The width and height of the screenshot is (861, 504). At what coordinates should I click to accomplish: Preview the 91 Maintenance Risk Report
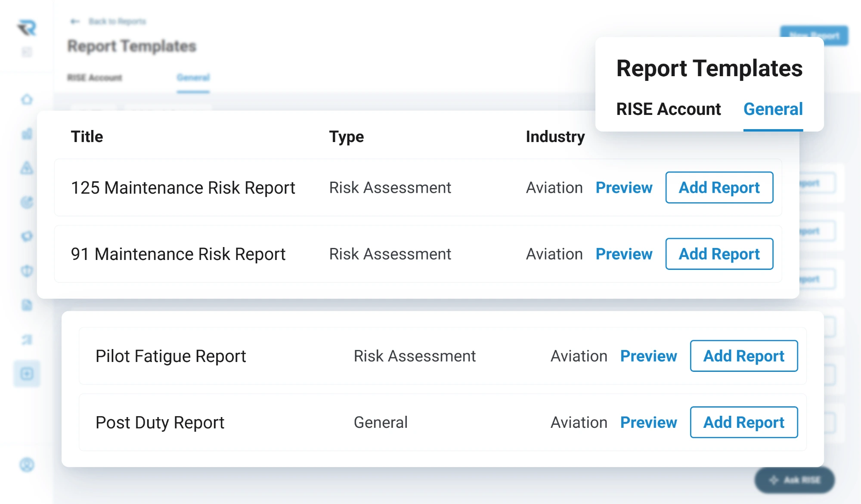(624, 254)
